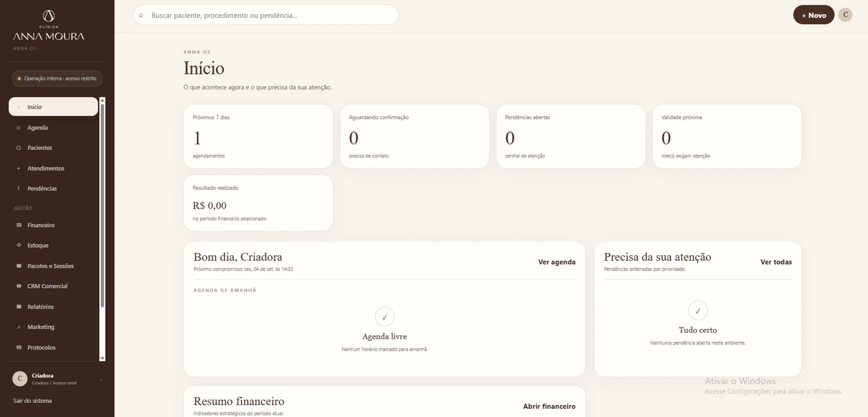Click the Atendimentos plus icon
The image size is (868, 417).
[x=18, y=168]
